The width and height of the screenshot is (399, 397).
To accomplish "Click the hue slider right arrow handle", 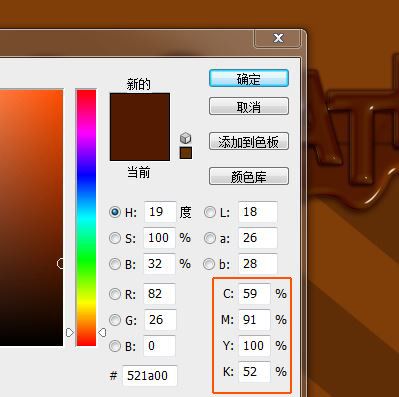I will tap(102, 332).
